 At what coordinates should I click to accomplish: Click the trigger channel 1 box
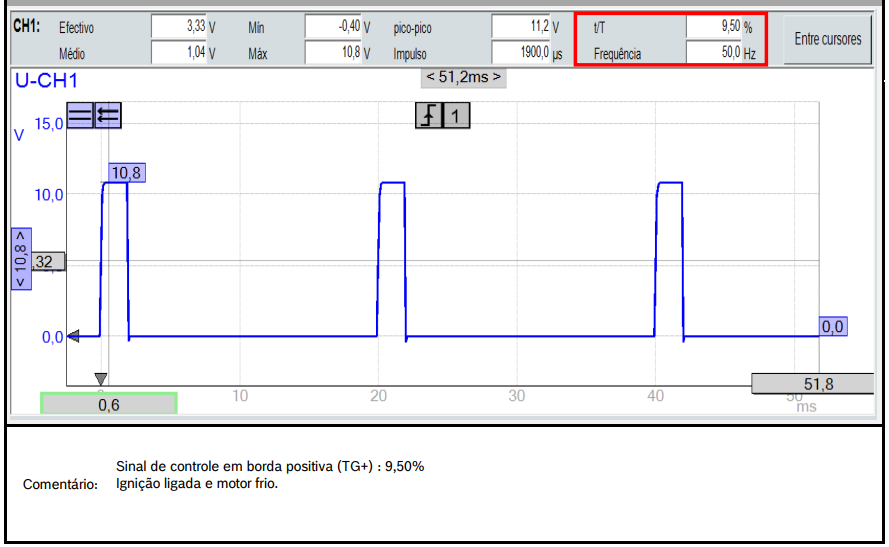tap(456, 116)
